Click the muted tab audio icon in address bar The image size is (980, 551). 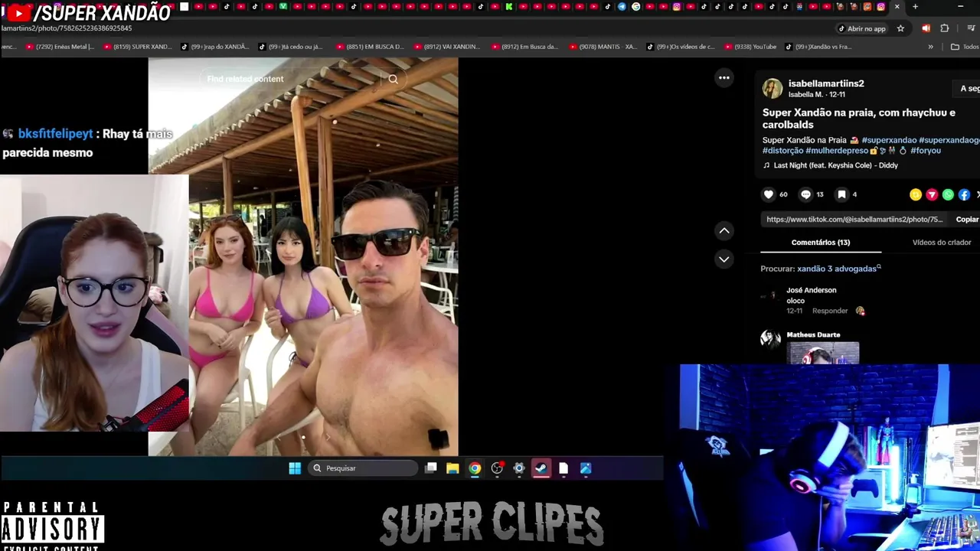926,28
